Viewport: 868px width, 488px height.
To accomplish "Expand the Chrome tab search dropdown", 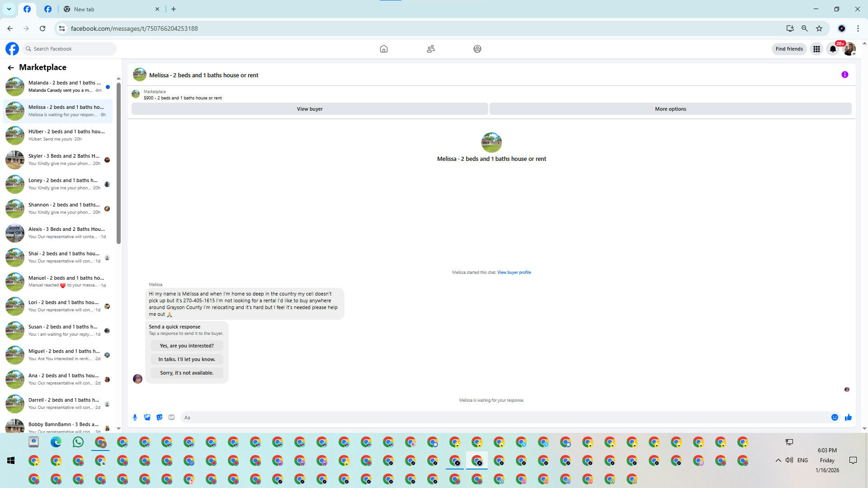I will click(x=9, y=9).
